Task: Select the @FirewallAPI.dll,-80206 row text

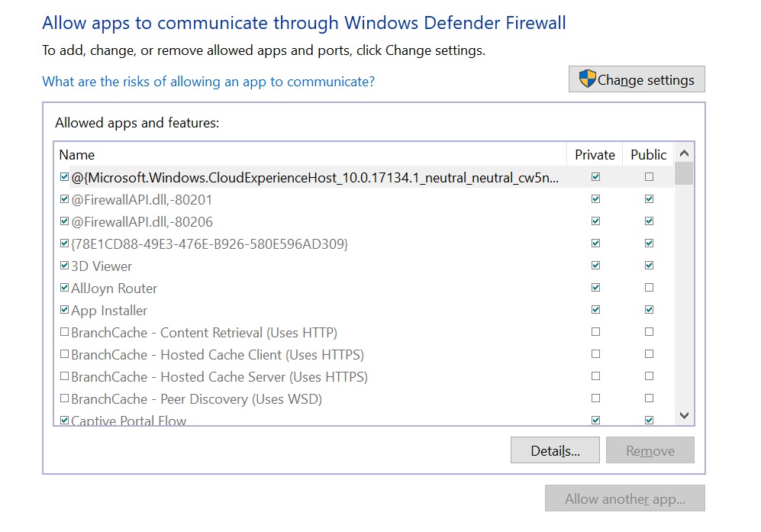Action: 142,222
